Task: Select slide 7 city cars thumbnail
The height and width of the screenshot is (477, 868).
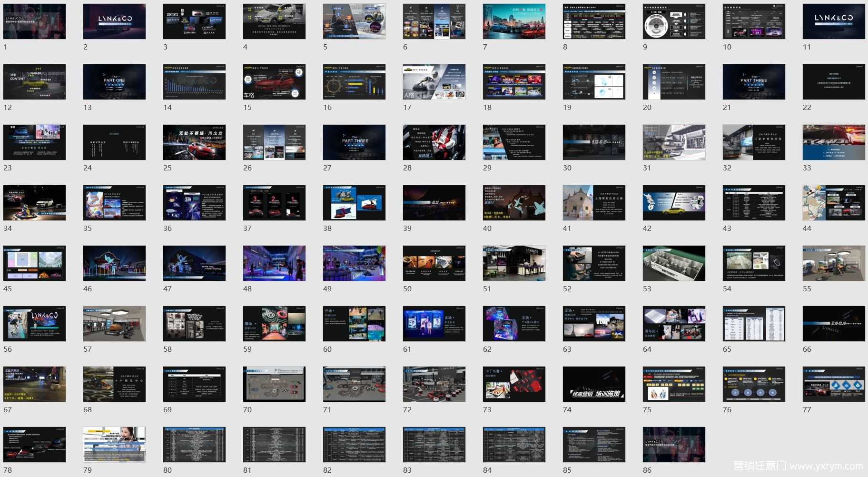Action: tap(514, 21)
